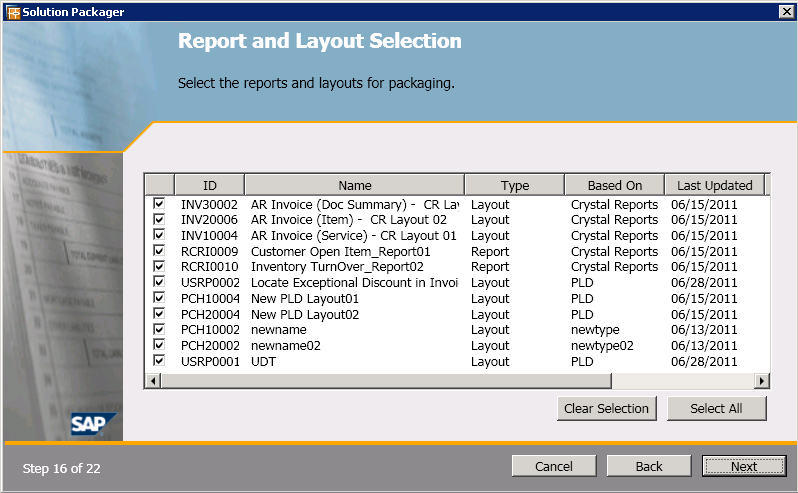Select 'Customer Open Item_Report01' name cell
This screenshot has height=493, width=798.
coord(340,251)
